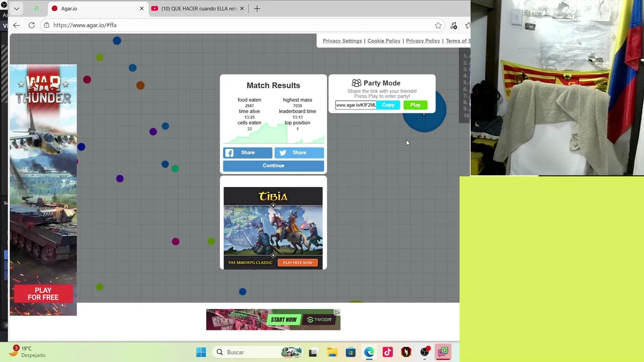Reload the Agar.io page
The height and width of the screenshot is (362, 644).
pos(32,25)
